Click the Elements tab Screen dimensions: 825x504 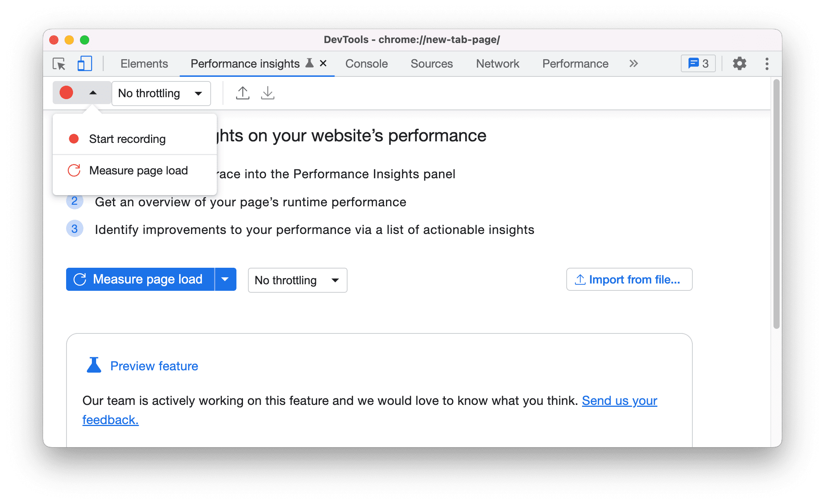click(144, 64)
